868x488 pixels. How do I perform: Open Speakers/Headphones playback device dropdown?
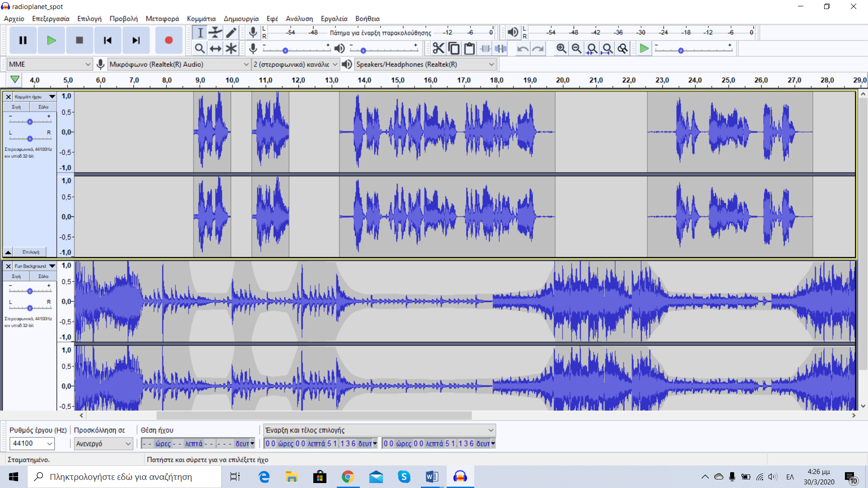point(425,64)
